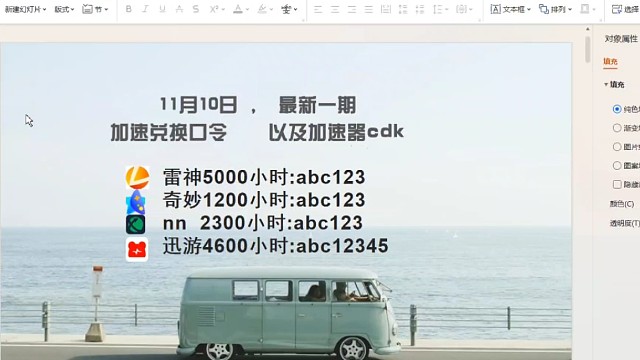Select the 图片 picture fill radio button
This screenshot has height=360, width=640.
pos(617,147)
